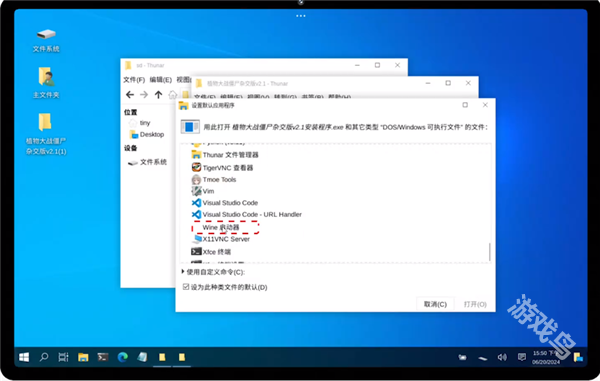Open tiny in Thunar sidebar
This screenshot has width=600, height=381.
pyautogui.click(x=140, y=123)
